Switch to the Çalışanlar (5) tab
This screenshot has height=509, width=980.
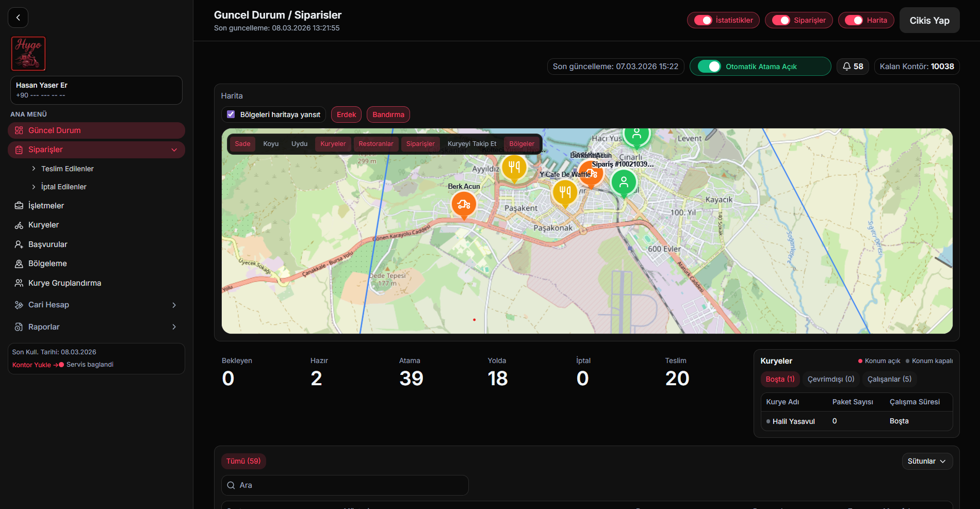(x=889, y=379)
